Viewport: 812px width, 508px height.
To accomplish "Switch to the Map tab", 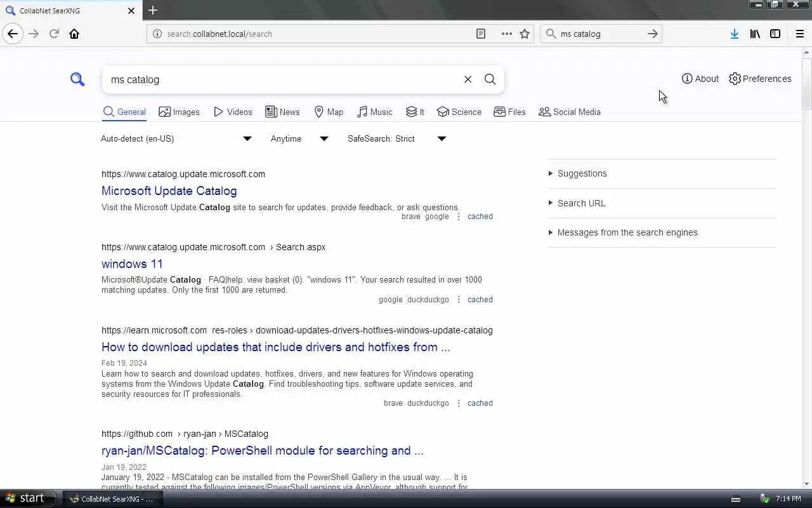I will 329,112.
